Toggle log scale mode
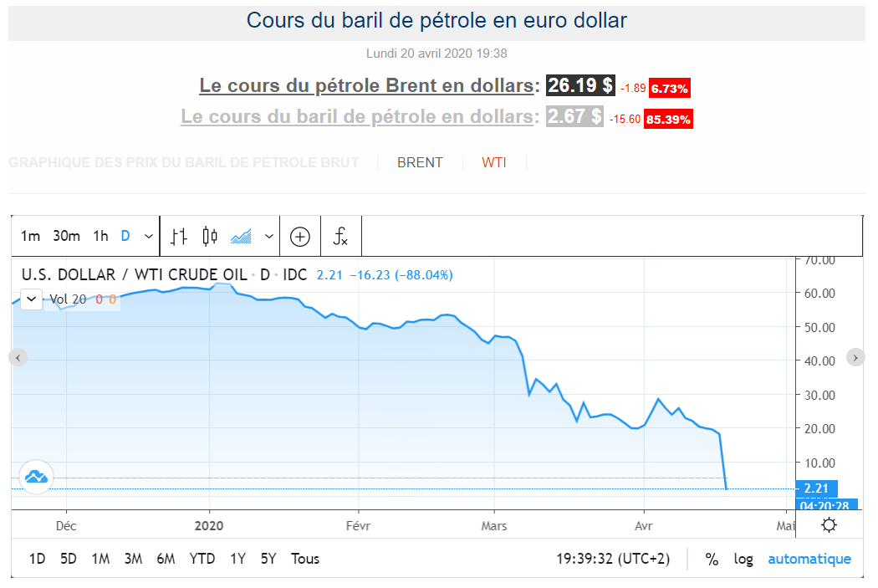The width and height of the screenshot is (878, 588). [x=743, y=559]
